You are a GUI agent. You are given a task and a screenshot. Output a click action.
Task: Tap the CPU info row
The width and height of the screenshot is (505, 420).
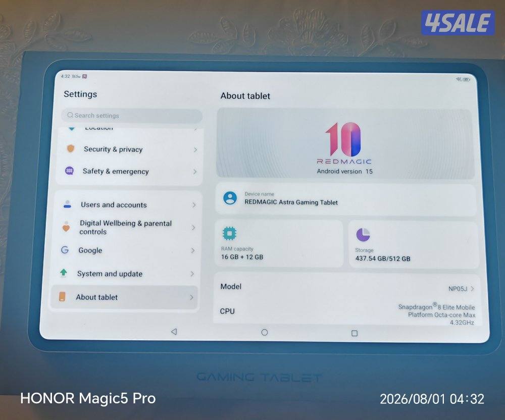[347, 312]
